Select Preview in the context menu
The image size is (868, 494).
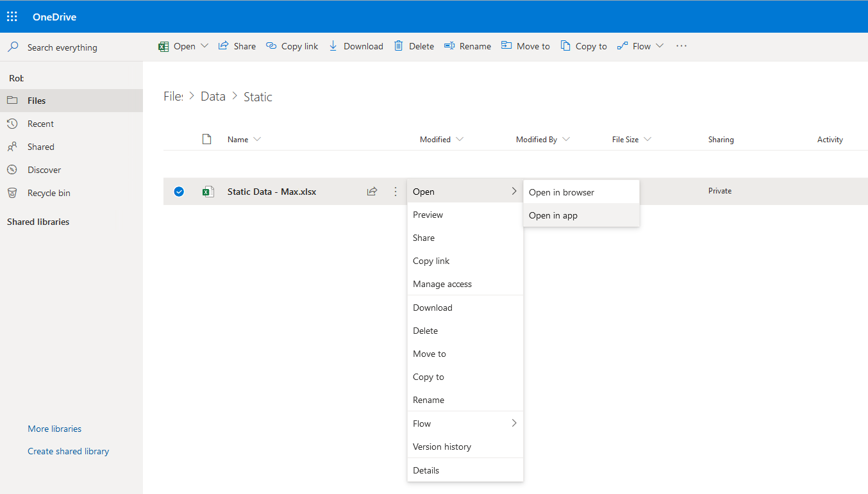click(x=465, y=215)
